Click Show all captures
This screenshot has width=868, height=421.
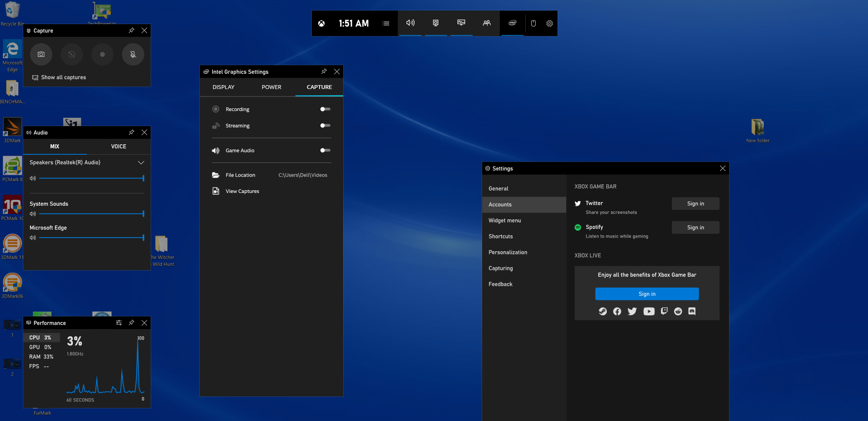click(x=59, y=77)
